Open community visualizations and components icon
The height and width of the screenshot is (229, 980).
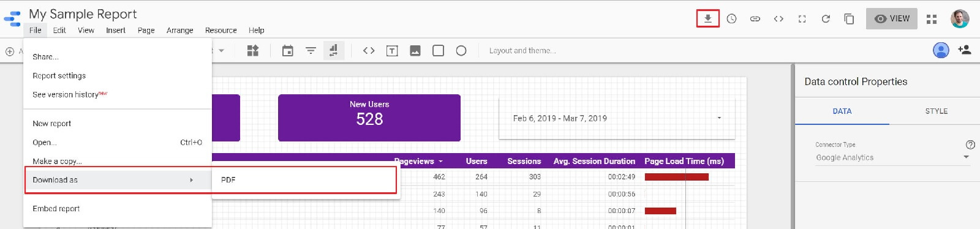tap(252, 51)
